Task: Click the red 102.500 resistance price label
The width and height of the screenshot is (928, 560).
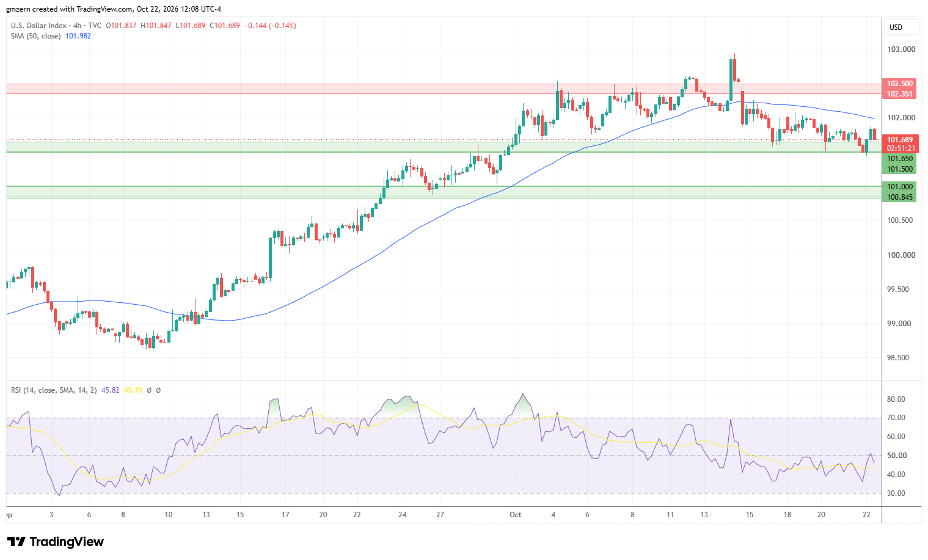Action: [900, 84]
